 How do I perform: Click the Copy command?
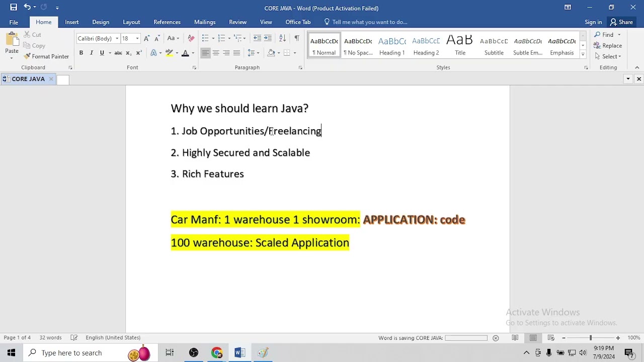tap(35, 46)
